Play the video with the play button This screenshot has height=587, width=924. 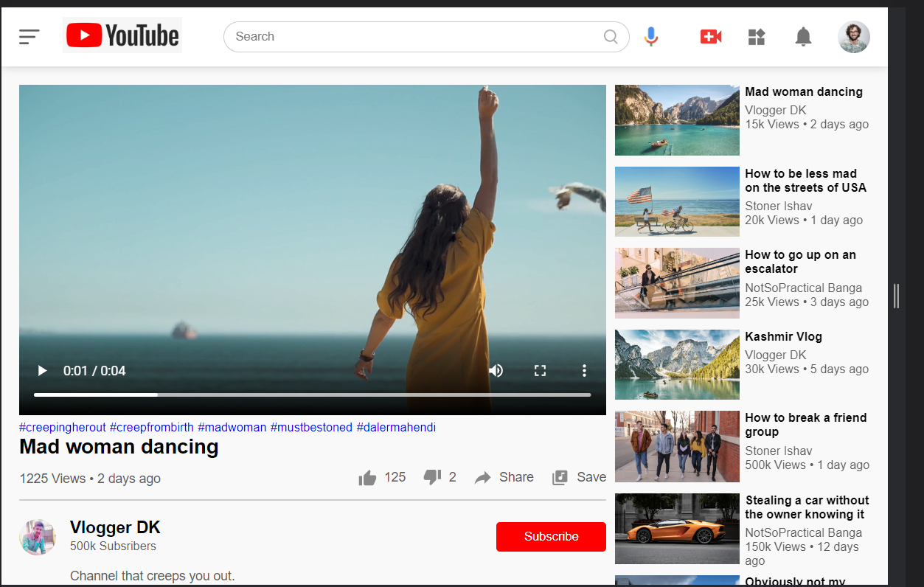pyautogui.click(x=42, y=370)
